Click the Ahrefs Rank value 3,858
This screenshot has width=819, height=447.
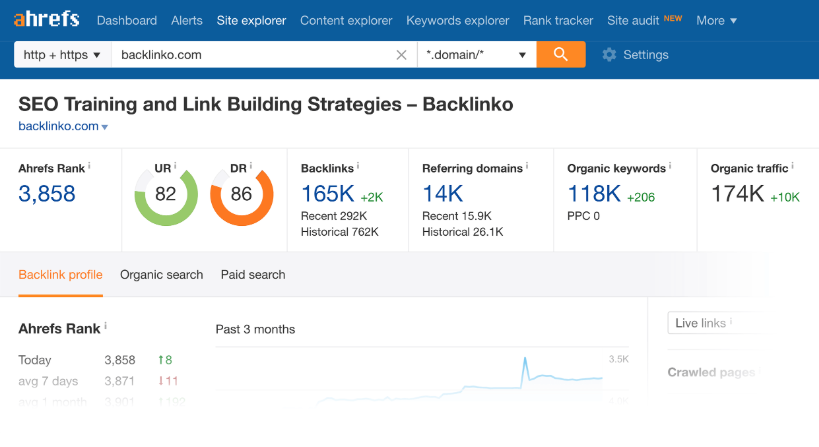tap(47, 194)
